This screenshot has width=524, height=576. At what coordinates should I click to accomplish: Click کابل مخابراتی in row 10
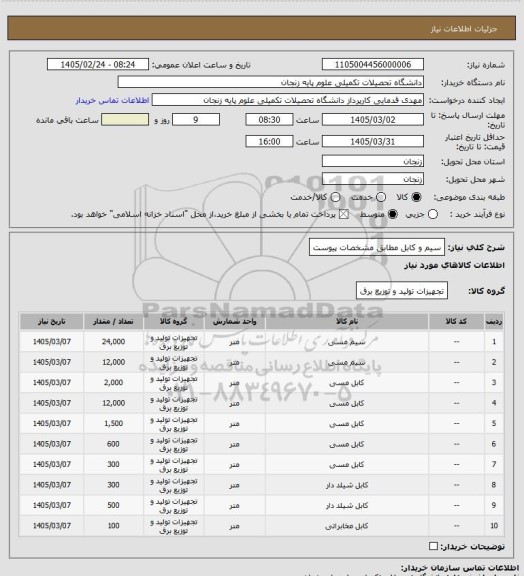[x=347, y=526]
